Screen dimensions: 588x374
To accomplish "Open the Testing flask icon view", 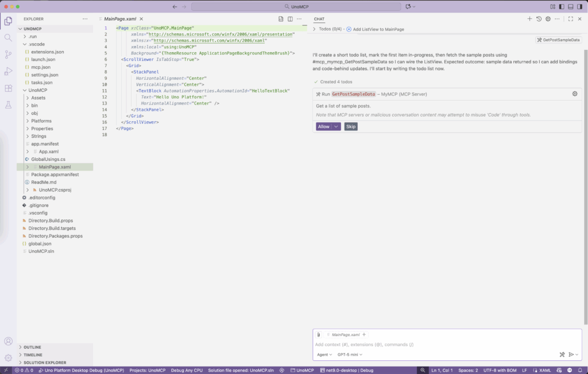I will coord(8,105).
